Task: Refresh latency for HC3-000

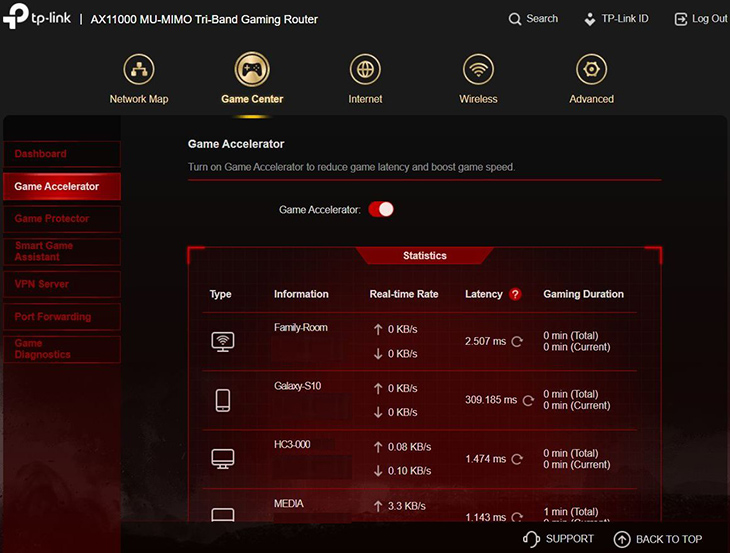Action: (517, 459)
